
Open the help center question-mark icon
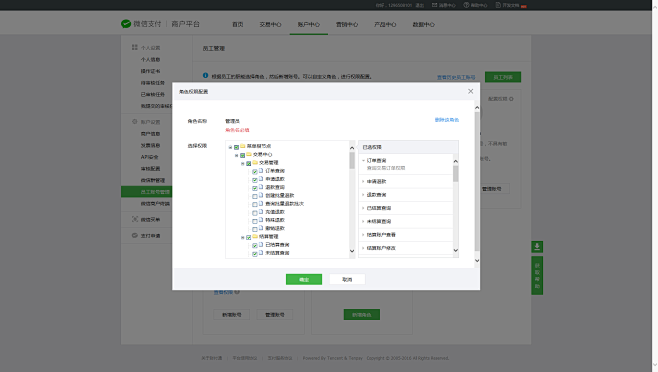(466, 5)
